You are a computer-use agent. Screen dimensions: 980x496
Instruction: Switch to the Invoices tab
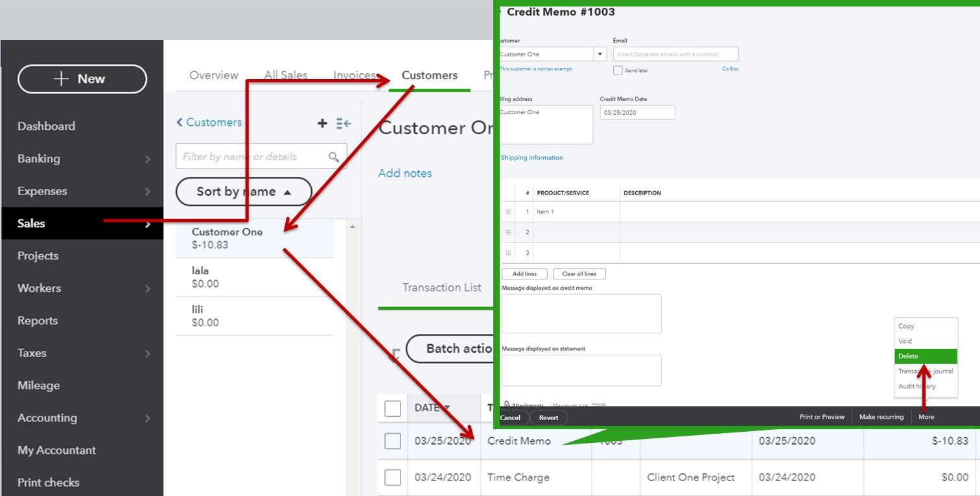(x=355, y=75)
